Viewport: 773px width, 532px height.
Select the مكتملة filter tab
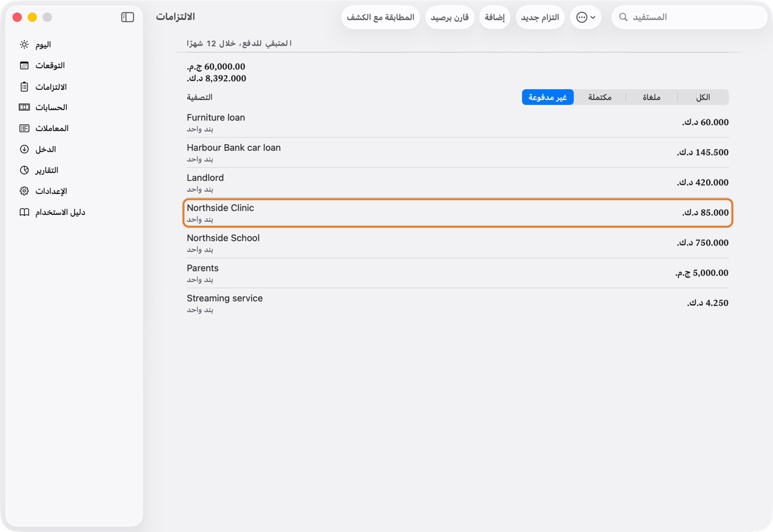[x=599, y=97]
